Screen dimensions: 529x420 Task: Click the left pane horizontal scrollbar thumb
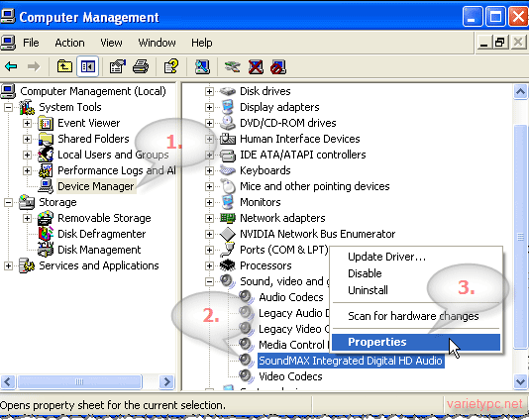pyautogui.click(x=79, y=382)
